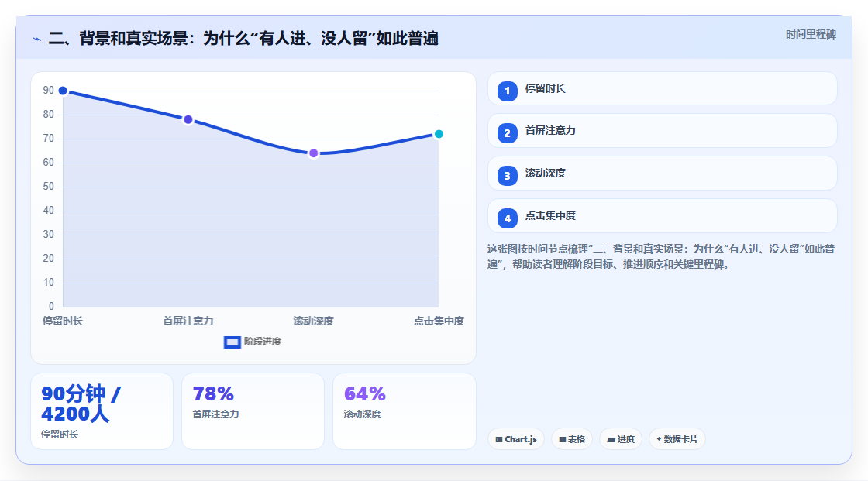The image size is (868, 481).
Task: Select the 停留时长 list item
Action: [662, 88]
